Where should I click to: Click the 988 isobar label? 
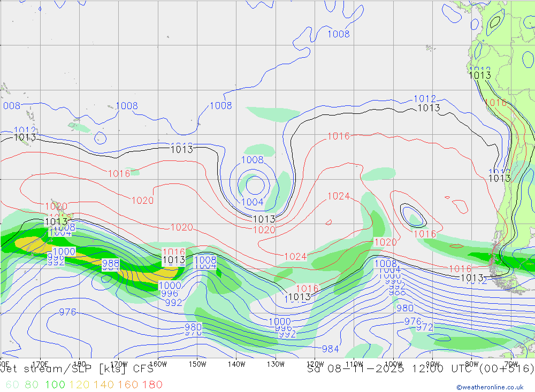pyautogui.click(x=111, y=263)
